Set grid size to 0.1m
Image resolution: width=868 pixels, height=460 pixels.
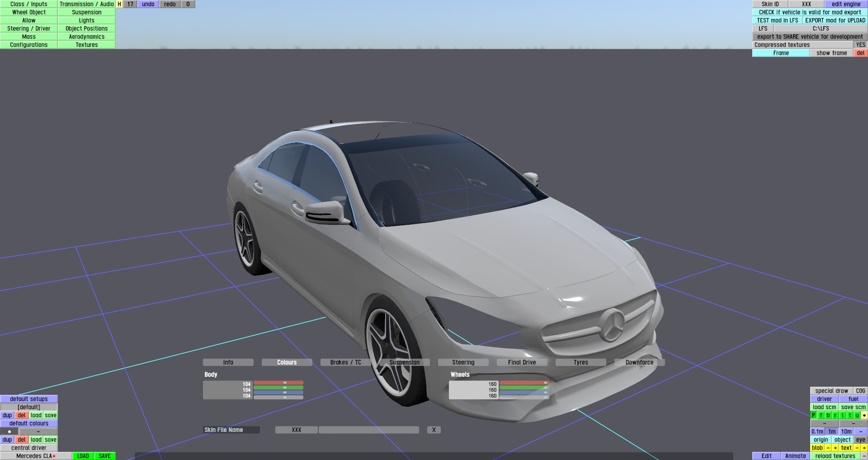[817, 432]
